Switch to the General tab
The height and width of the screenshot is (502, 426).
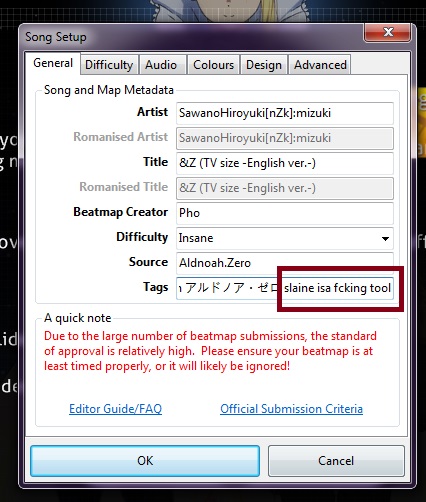53,63
